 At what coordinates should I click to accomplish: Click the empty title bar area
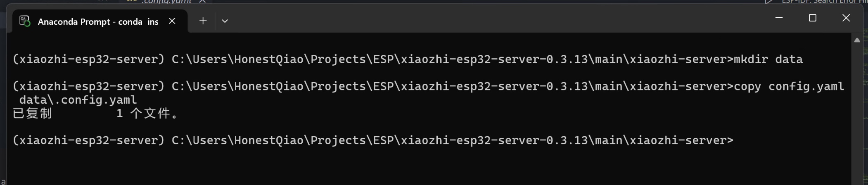[496, 18]
